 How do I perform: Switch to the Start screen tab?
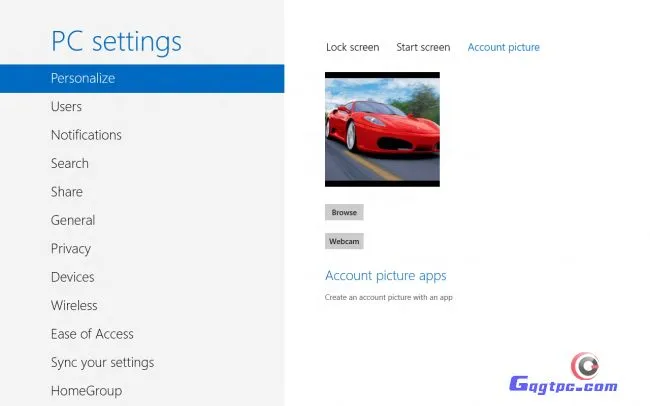[x=423, y=47]
